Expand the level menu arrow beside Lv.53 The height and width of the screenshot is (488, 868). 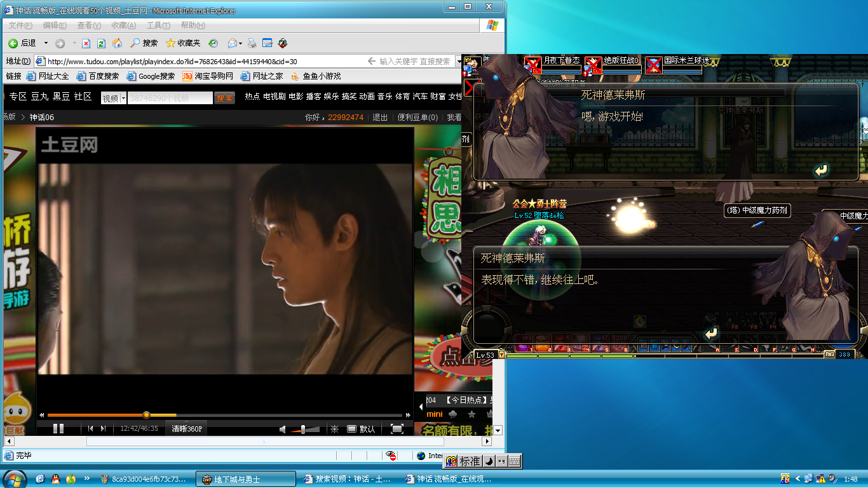coord(502,355)
